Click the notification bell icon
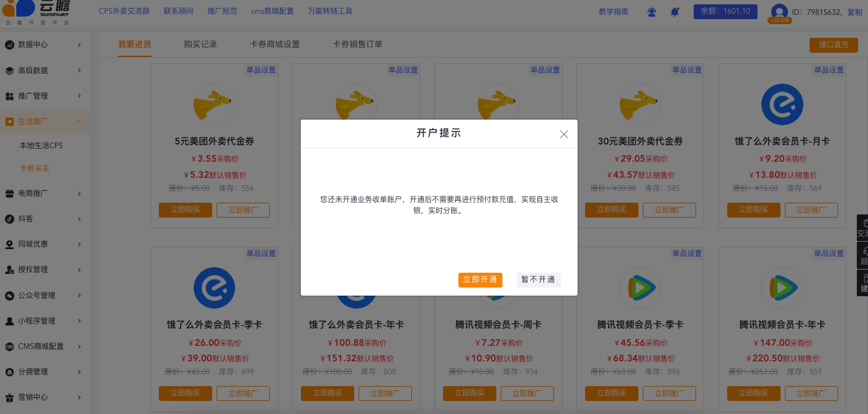 (675, 12)
